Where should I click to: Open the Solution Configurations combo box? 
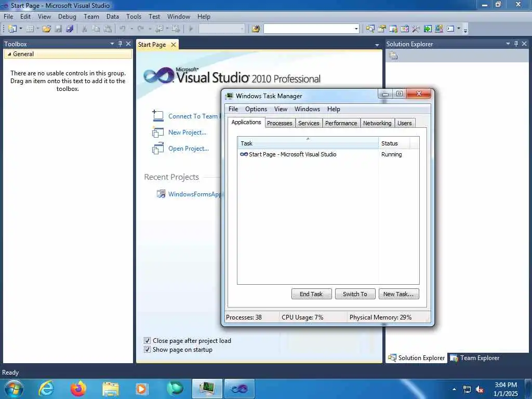tap(221, 29)
